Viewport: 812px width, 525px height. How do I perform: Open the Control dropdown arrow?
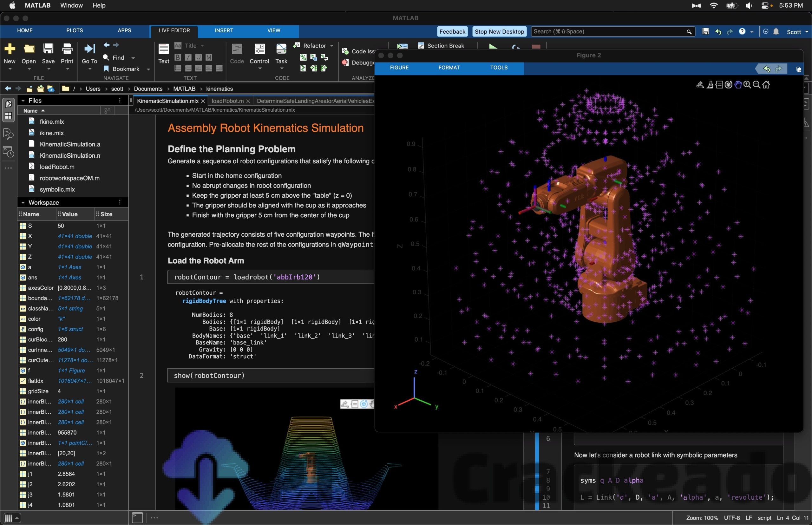[x=259, y=69]
